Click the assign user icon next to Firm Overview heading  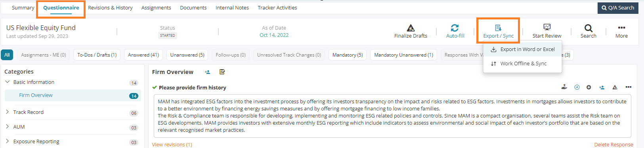207,72
